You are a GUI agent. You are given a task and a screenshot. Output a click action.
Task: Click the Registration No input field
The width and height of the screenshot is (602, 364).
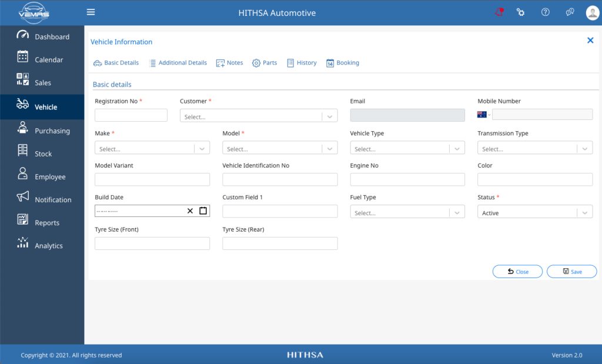tap(131, 115)
